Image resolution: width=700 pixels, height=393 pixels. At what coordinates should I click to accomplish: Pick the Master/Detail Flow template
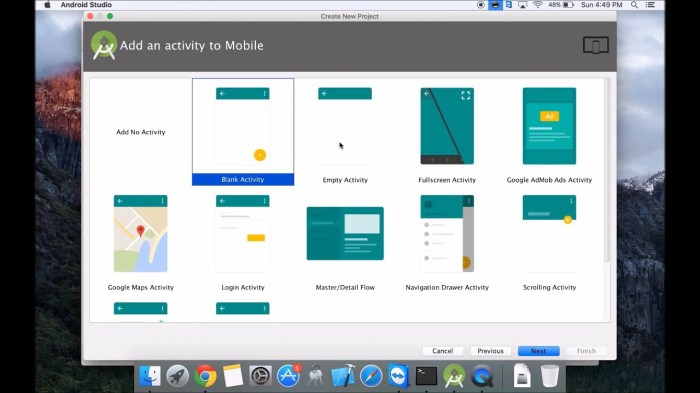click(345, 239)
